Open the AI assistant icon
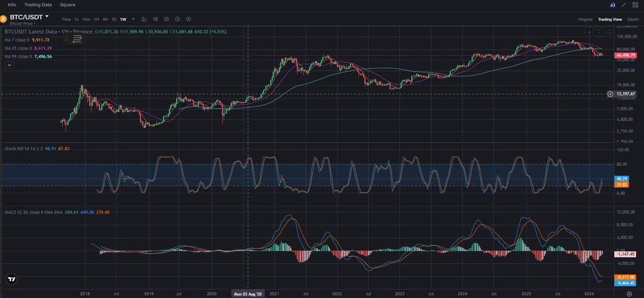The height and width of the screenshot is (298, 644). coord(613,5)
